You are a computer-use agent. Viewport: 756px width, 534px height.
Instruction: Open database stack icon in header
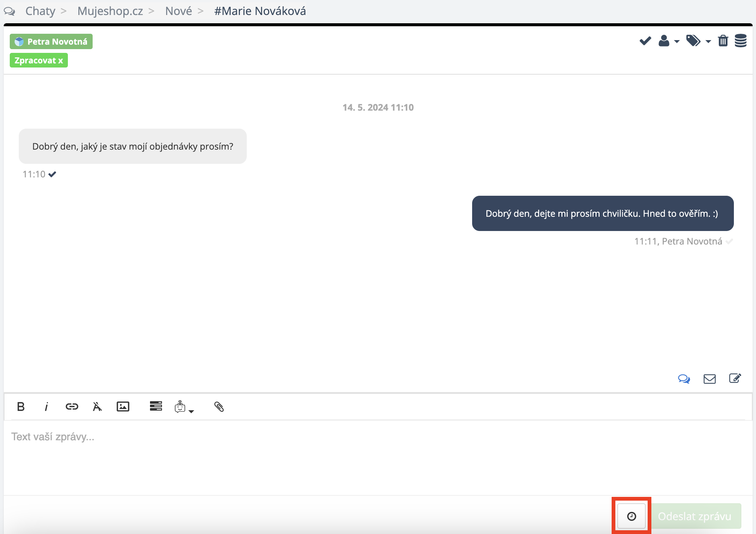pos(740,41)
